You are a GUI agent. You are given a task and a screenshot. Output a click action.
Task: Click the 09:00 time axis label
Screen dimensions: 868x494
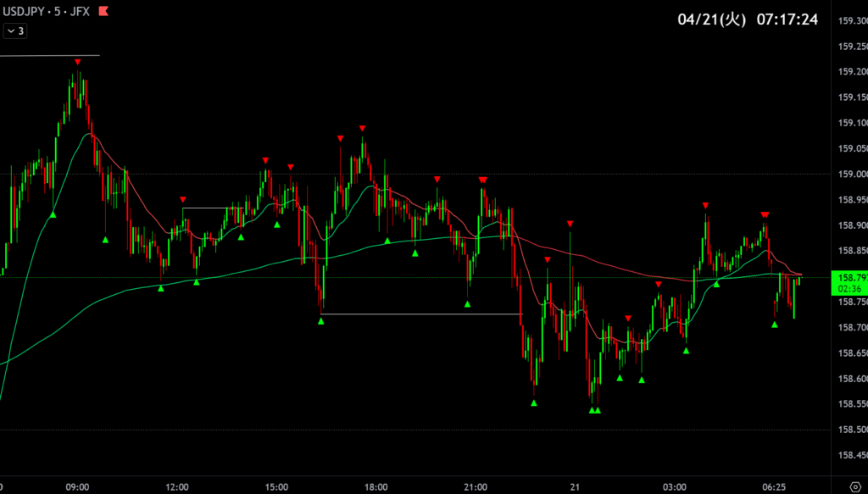pos(77,487)
